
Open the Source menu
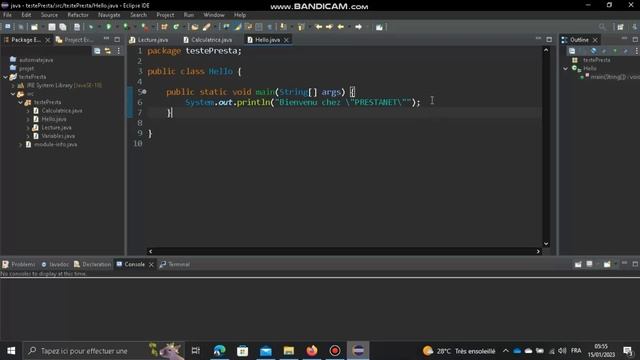tap(49, 15)
